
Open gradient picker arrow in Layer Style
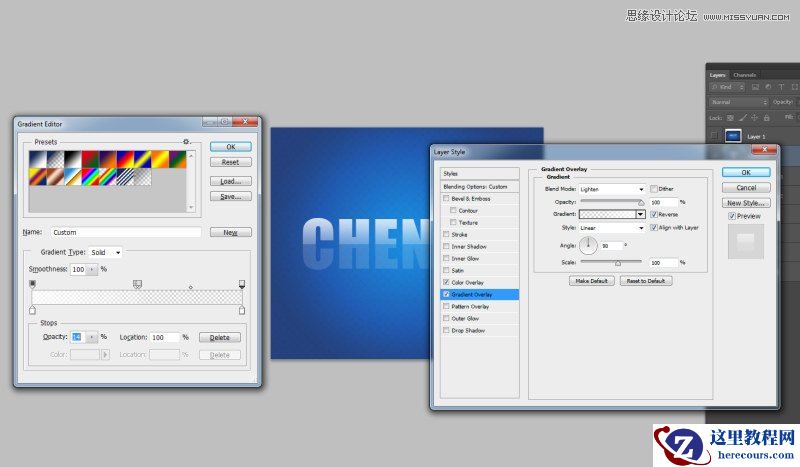(x=640, y=214)
